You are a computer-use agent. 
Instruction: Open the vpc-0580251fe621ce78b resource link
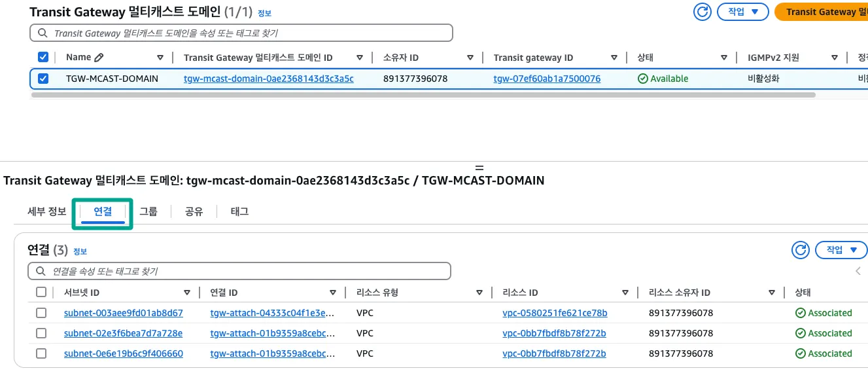(x=555, y=313)
